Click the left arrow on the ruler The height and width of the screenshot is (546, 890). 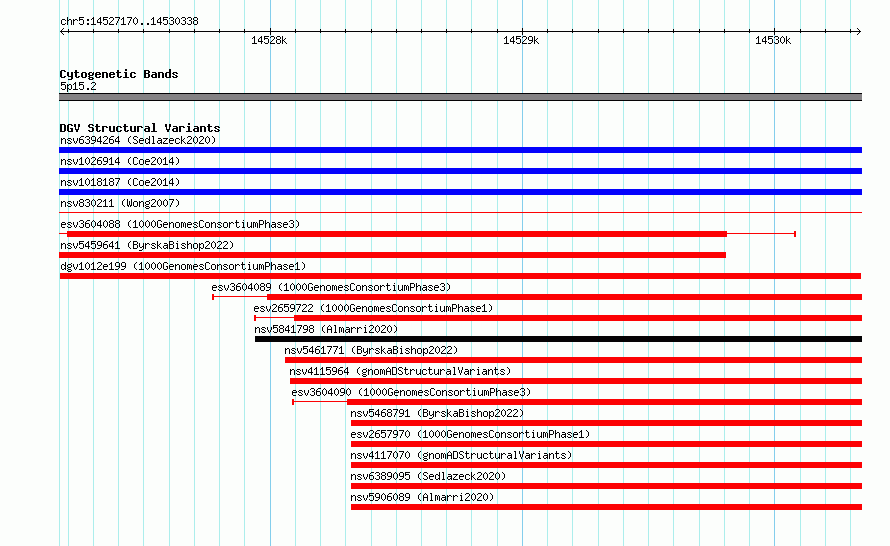[63, 32]
